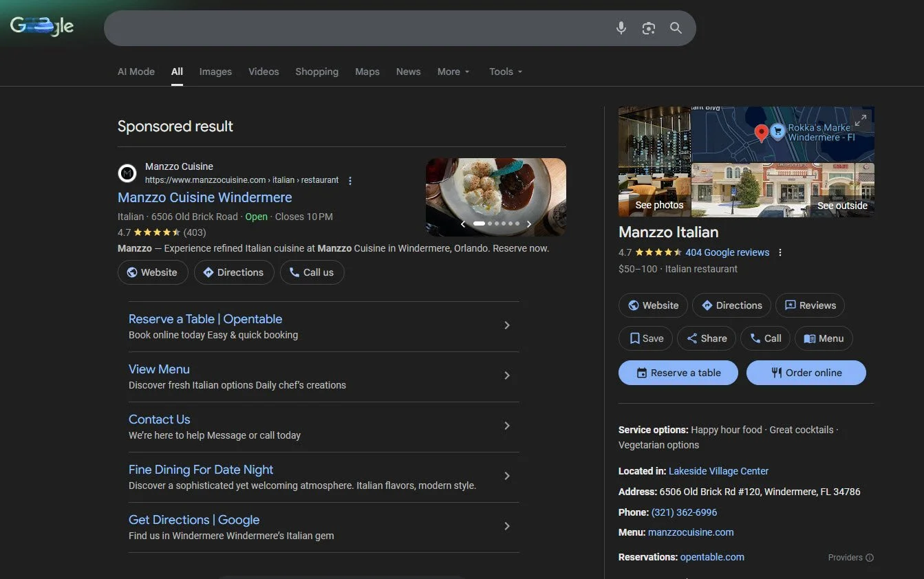Viewport: 924px width, 579px height.
Task: Expand the View Menu chevron
Action: (x=507, y=375)
